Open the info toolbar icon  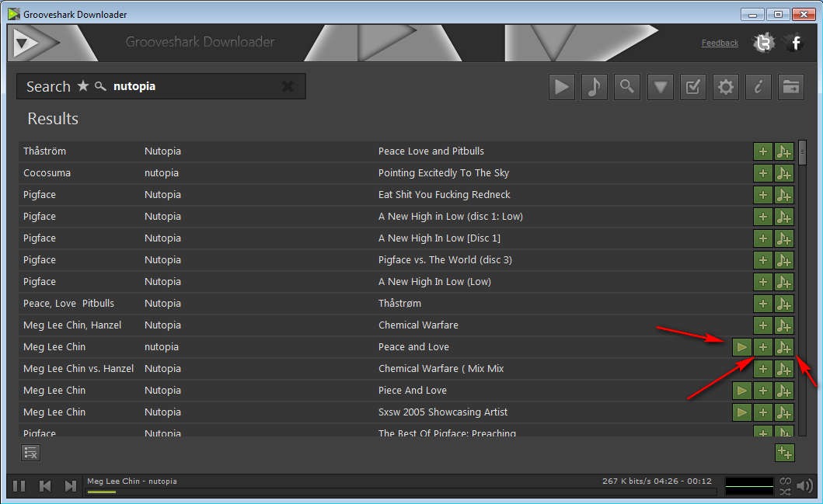click(x=758, y=86)
